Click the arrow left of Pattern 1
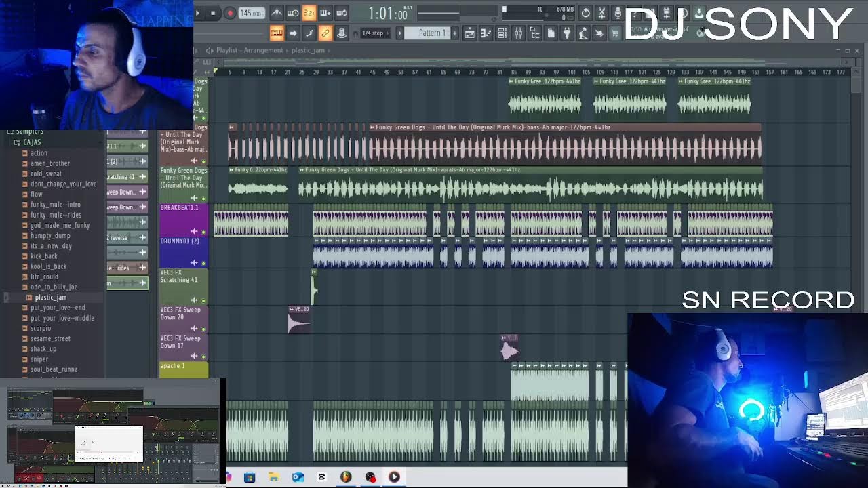 point(399,33)
